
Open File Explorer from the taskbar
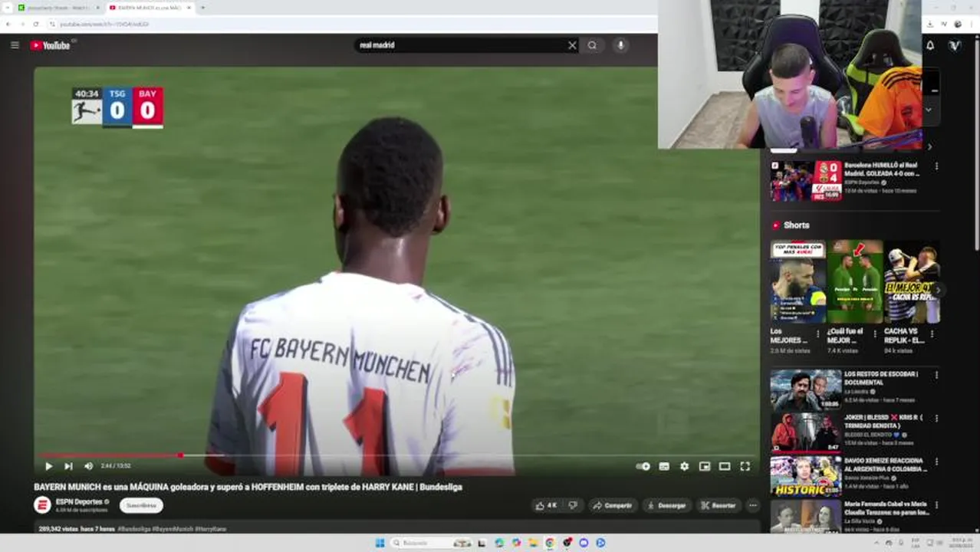point(533,543)
